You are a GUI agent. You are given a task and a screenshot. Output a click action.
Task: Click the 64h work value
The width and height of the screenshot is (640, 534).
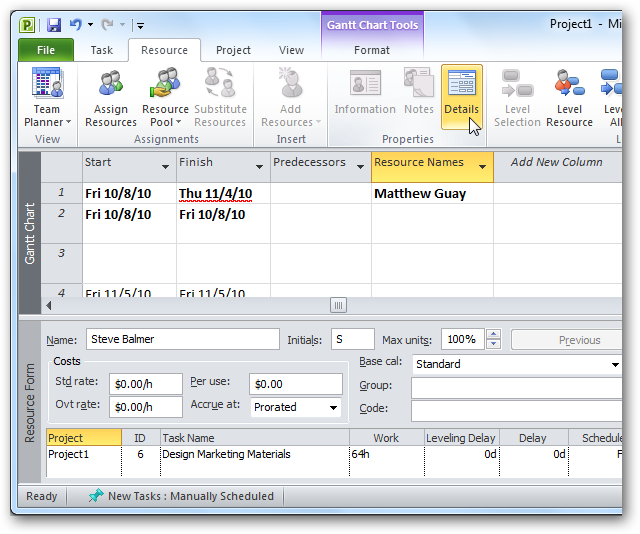360,454
